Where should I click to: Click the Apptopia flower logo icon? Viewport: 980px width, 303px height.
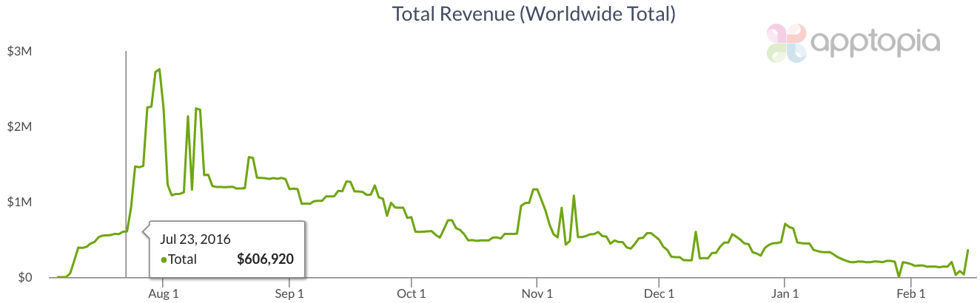pyautogui.click(x=785, y=42)
